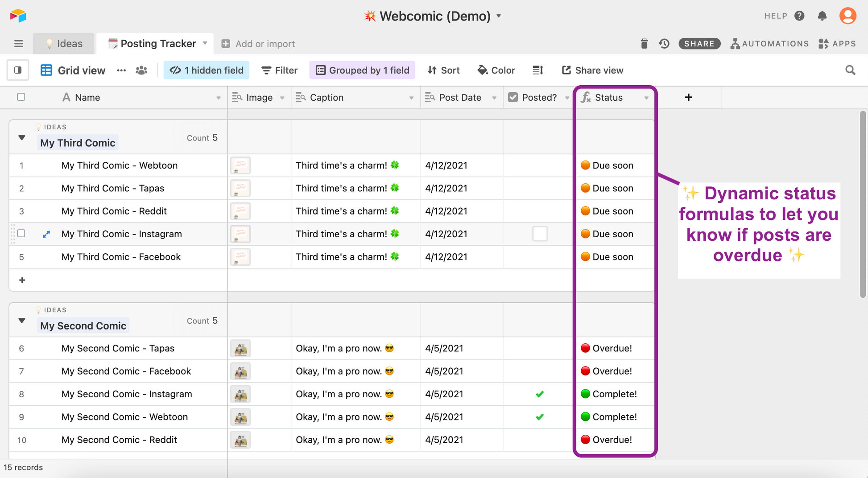
Task: Click the collaborators people icon
Action: [141, 70]
